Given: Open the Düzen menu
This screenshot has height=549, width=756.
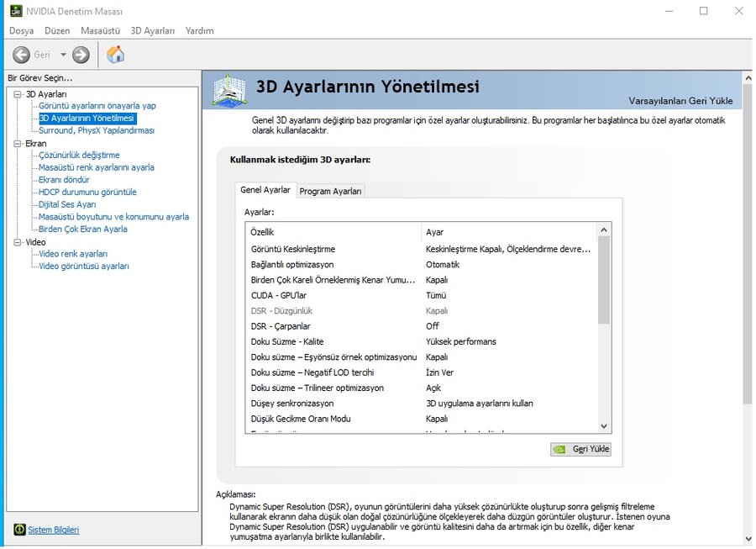Looking at the screenshot, I should (57, 31).
